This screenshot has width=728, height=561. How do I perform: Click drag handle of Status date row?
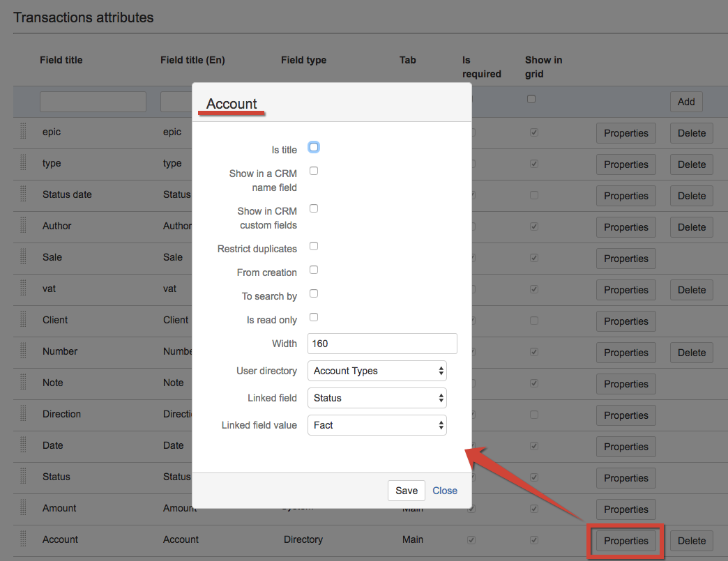click(x=23, y=194)
